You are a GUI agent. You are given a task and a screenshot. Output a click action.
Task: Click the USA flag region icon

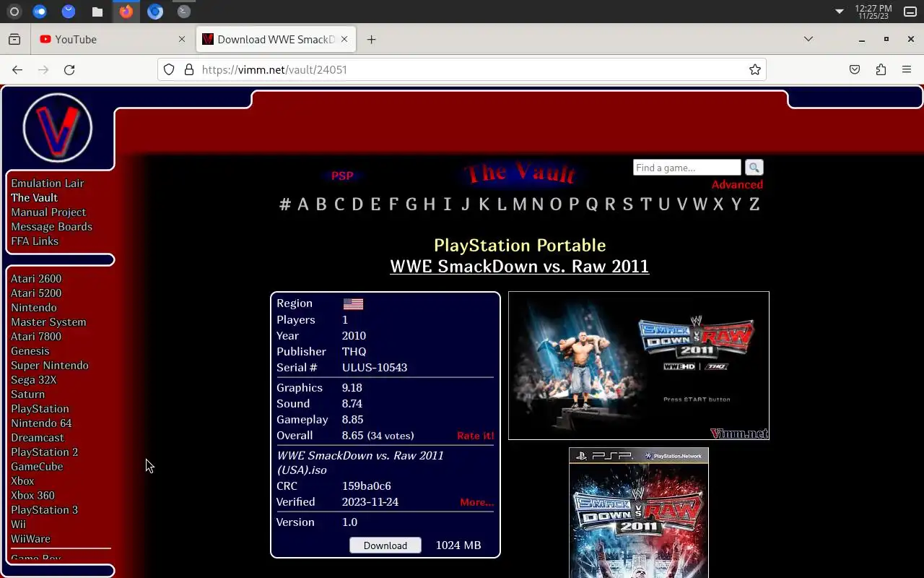[353, 304]
